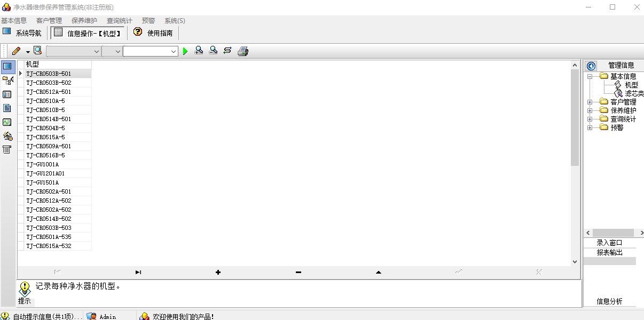
Task: Click the 报表输出 panel button
Action: click(609, 252)
